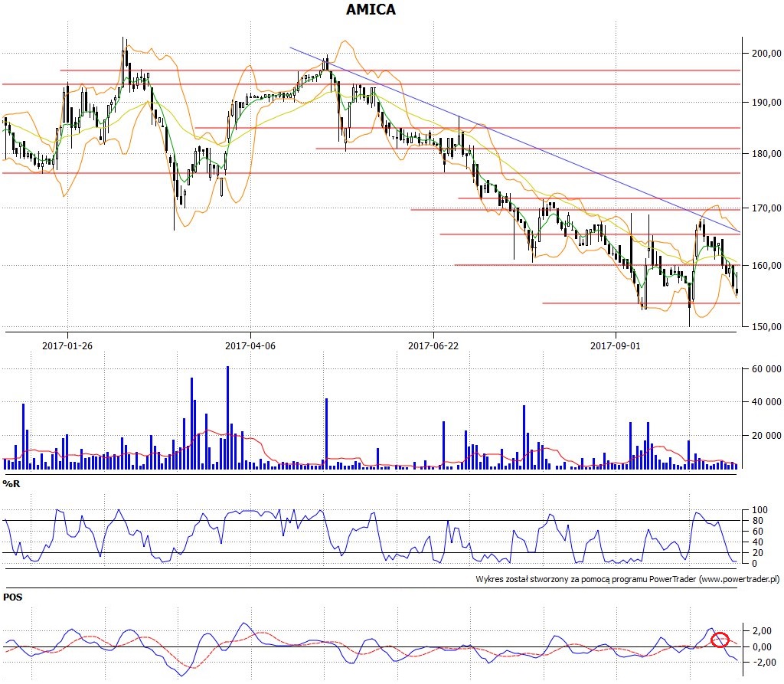Click the 2,00 label on POS axis
The height and width of the screenshot is (684, 784).
point(763,631)
